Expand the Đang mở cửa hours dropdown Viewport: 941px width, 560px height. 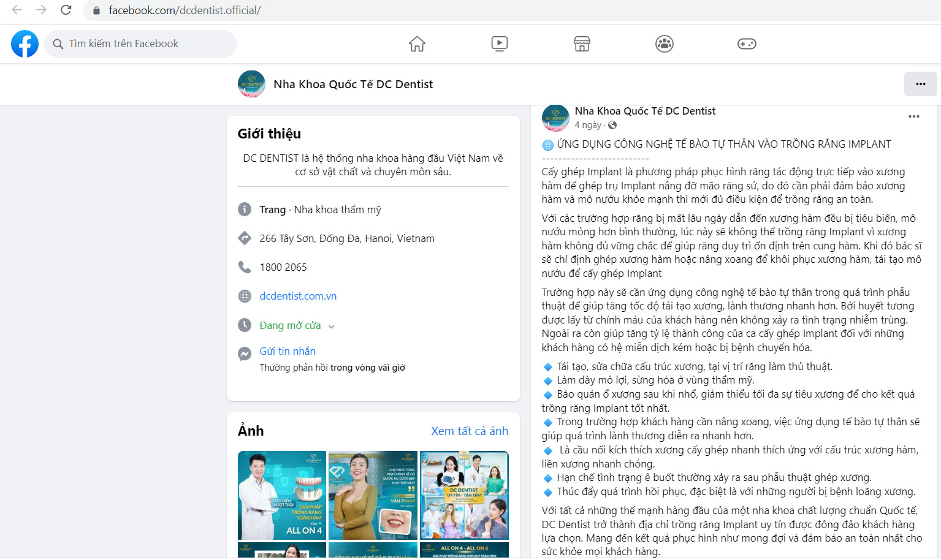coord(297,325)
